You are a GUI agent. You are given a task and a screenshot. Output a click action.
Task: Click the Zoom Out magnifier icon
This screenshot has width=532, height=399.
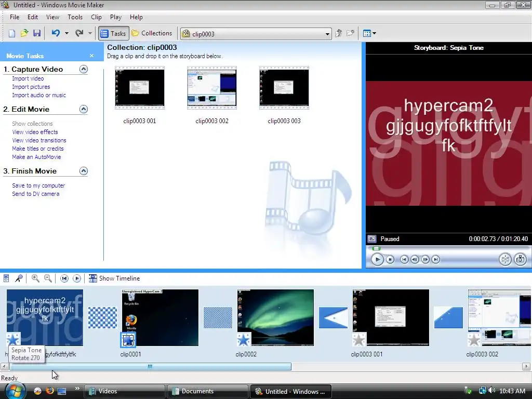pos(48,278)
